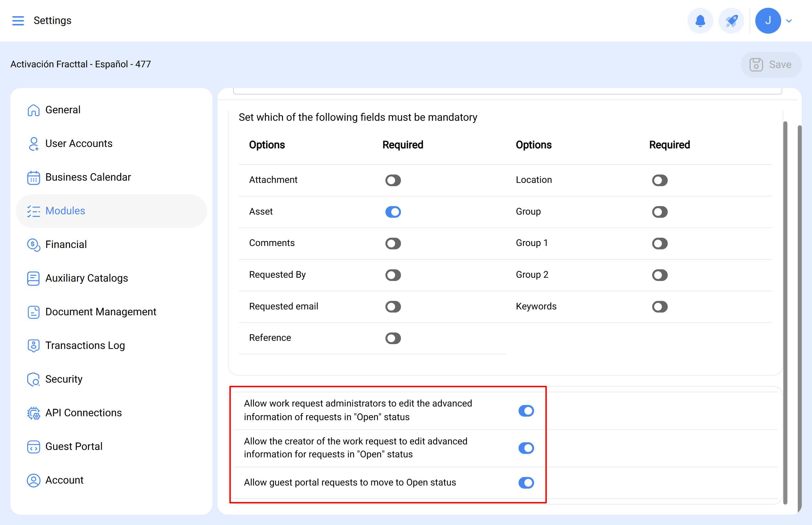Go to Document Management section
Viewport: 812px width, 525px height.
(101, 312)
